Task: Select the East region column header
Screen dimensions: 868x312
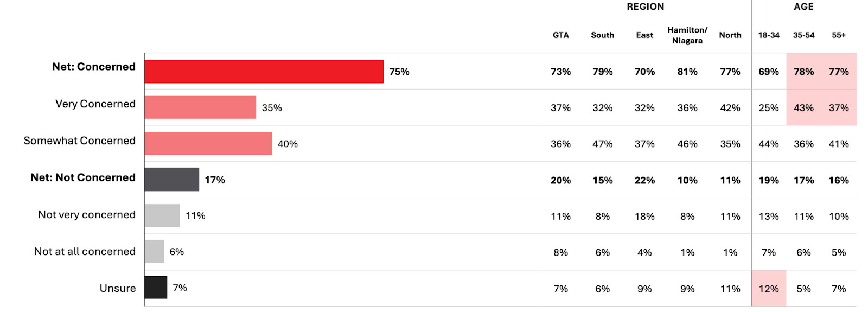Action: [x=644, y=35]
